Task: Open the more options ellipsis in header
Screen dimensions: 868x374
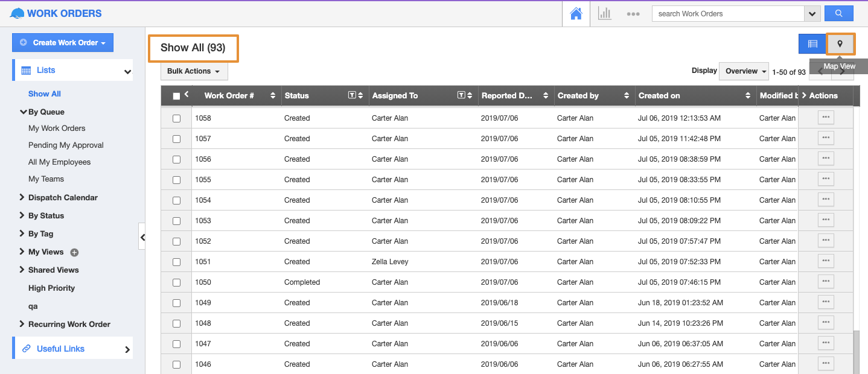Action: point(633,14)
